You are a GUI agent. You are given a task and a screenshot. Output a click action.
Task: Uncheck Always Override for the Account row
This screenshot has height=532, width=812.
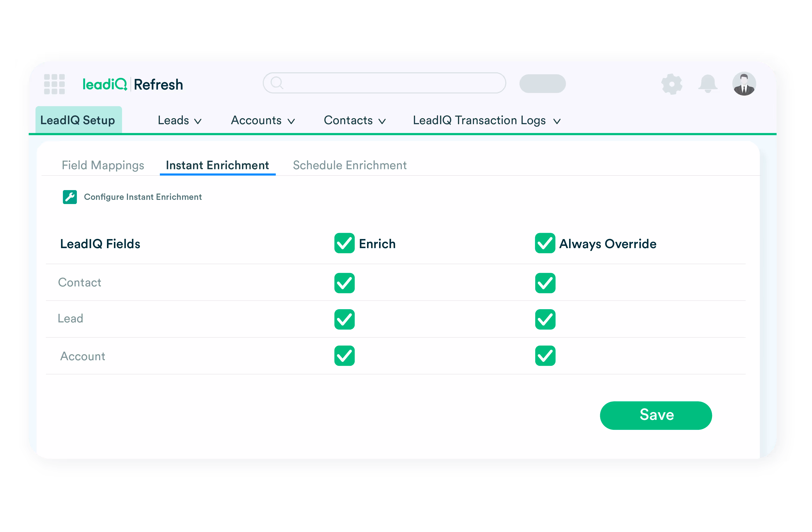[x=545, y=356]
